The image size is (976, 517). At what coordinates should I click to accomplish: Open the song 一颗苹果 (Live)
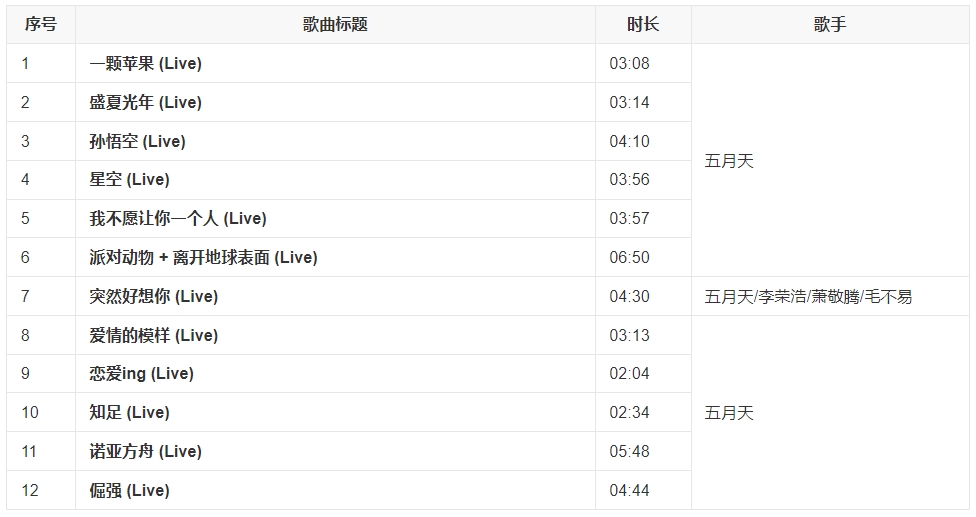click(145, 64)
